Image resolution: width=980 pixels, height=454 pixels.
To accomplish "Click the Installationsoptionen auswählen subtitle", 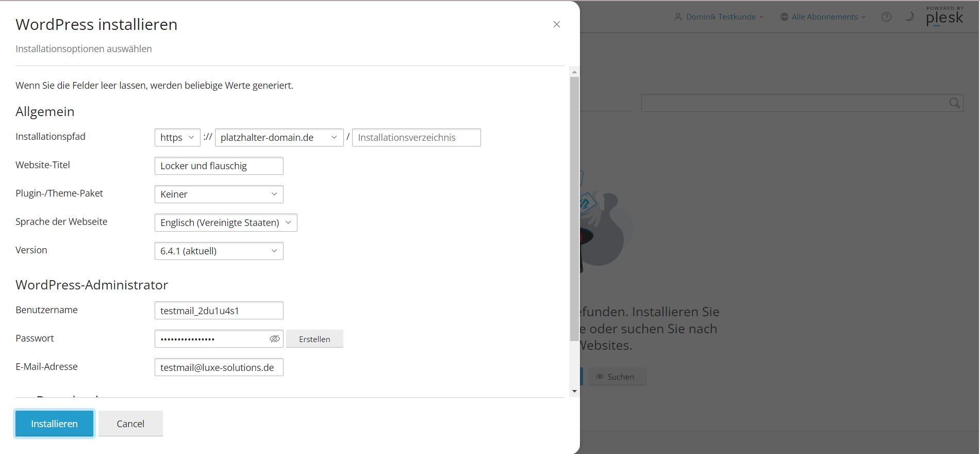I will [x=84, y=49].
